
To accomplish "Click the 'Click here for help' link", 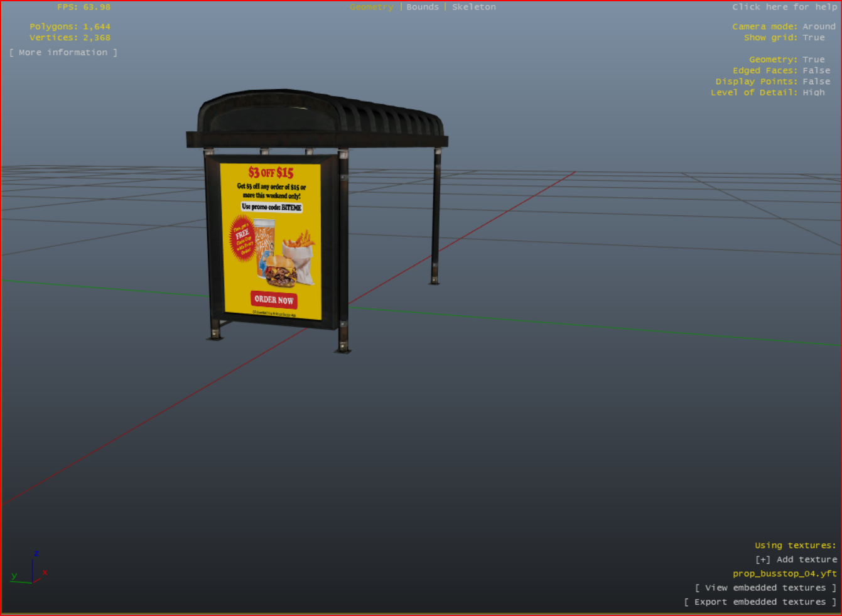I will click(784, 7).
